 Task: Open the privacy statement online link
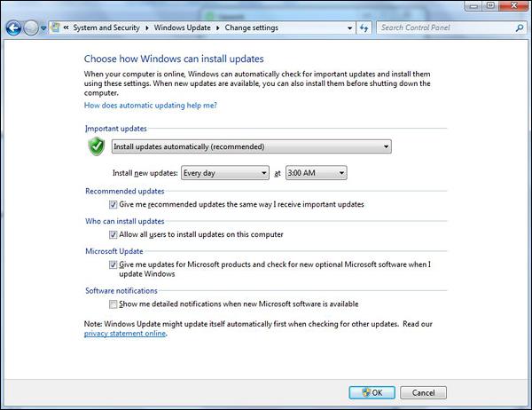(x=125, y=334)
